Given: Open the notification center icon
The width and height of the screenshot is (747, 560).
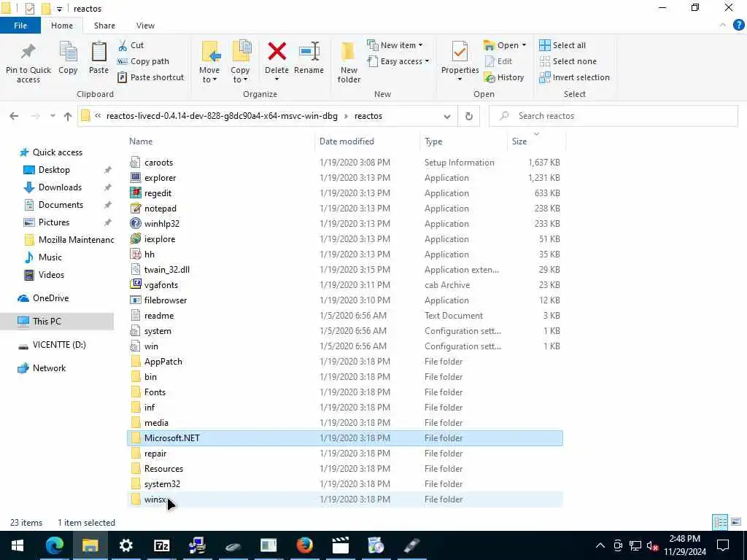Looking at the screenshot, I should tap(723, 545).
